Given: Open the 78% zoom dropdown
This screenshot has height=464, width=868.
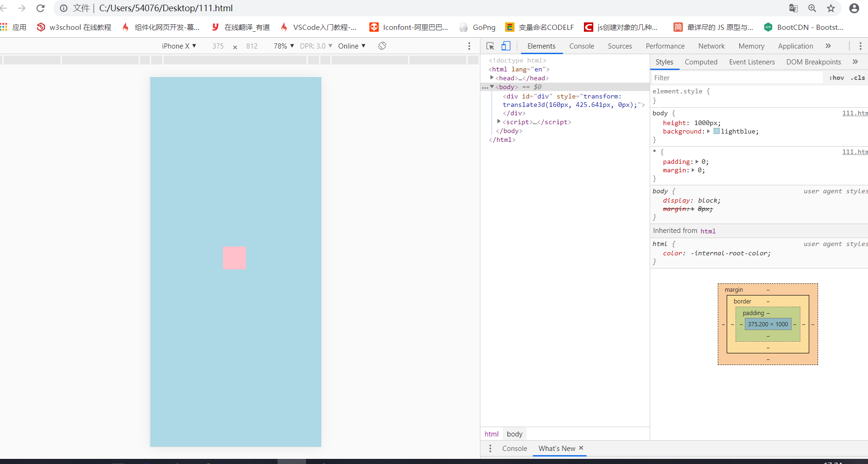Looking at the screenshot, I should pyautogui.click(x=284, y=46).
